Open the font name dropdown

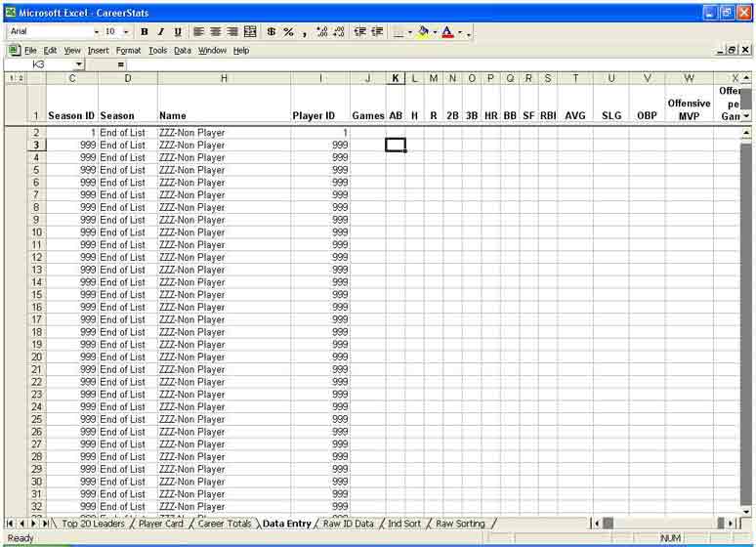pyautogui.click(x=96, y=32)
